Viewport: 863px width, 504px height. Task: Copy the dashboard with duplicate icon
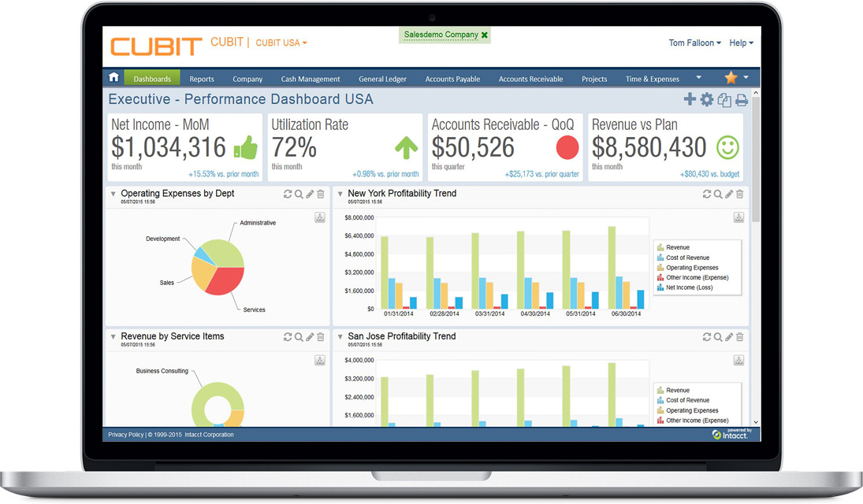point(724,100)
